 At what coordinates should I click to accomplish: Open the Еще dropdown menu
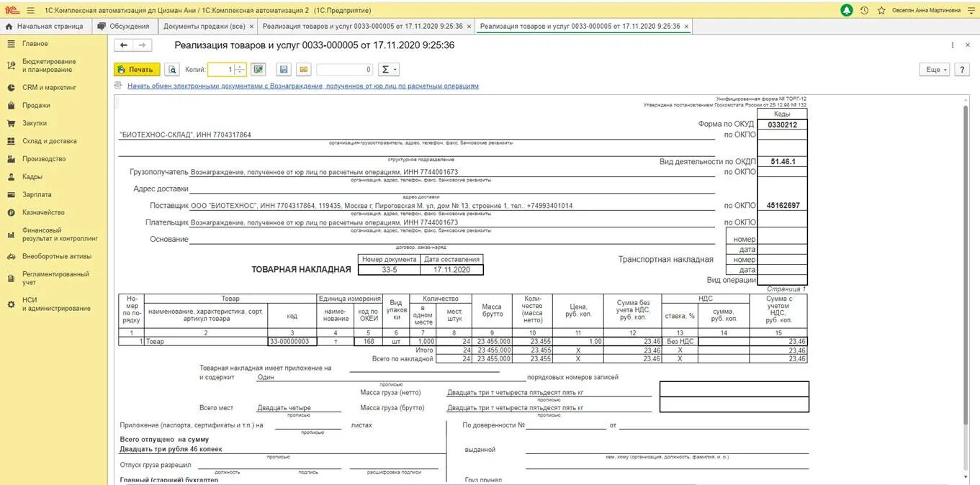coord(934,70)
